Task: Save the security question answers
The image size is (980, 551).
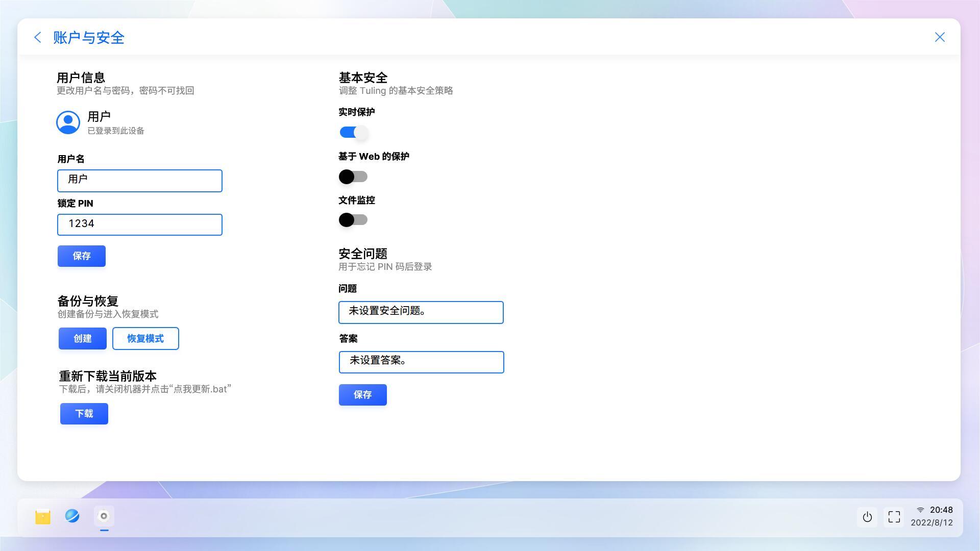Action: tap(362, 394)
